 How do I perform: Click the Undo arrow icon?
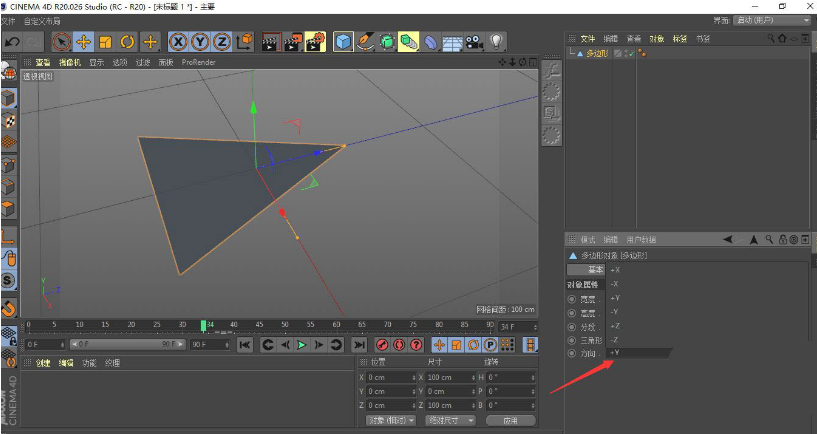12,41
